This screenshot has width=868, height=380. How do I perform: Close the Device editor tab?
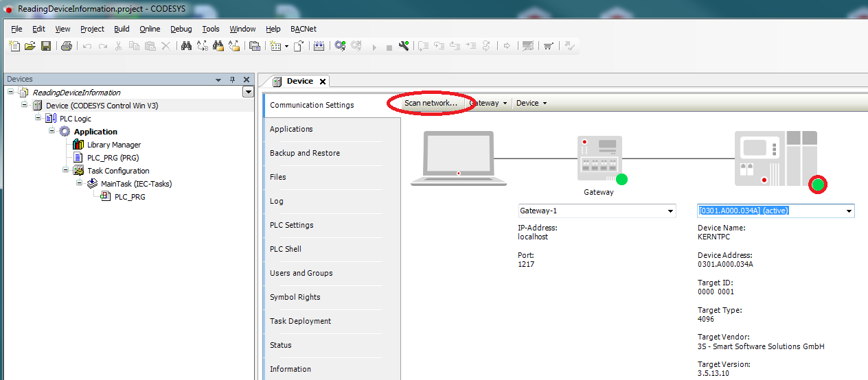[323, 82]
